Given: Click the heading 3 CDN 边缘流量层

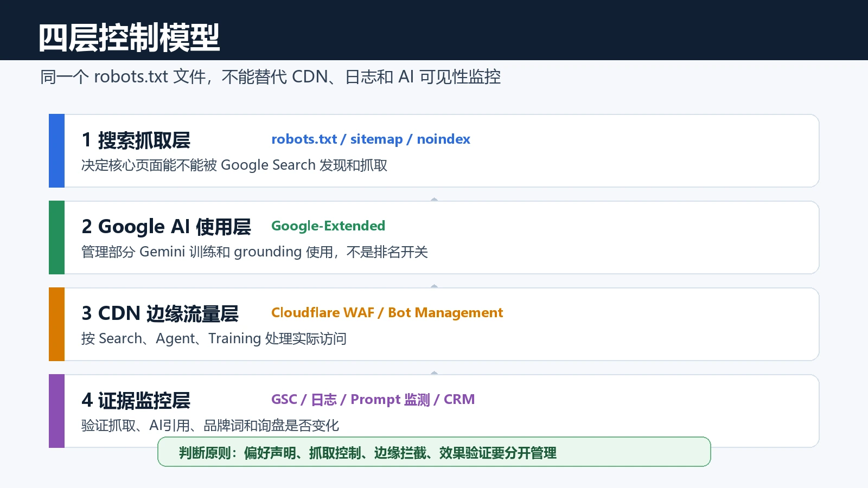Looking at the screenshot, I should (160, 313).
